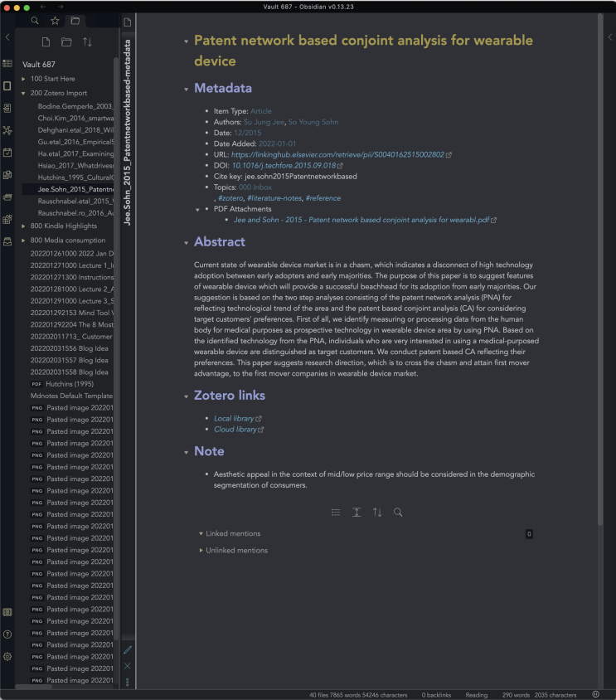
Task: Click the daily note calendar icon
Action: point(7,153)
